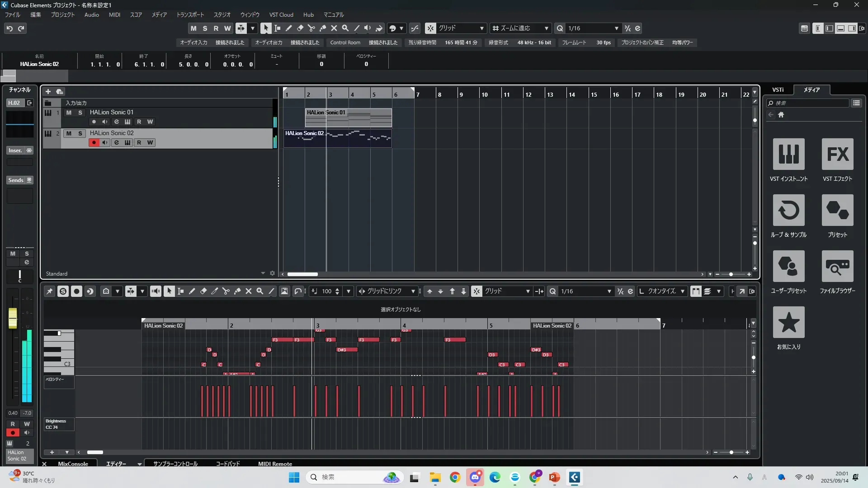Image resolution: width=868 pixels, height=488 pixels.
Task: Disable record enable on HALion Sonic 02
Action: click(x=94, y=142)
